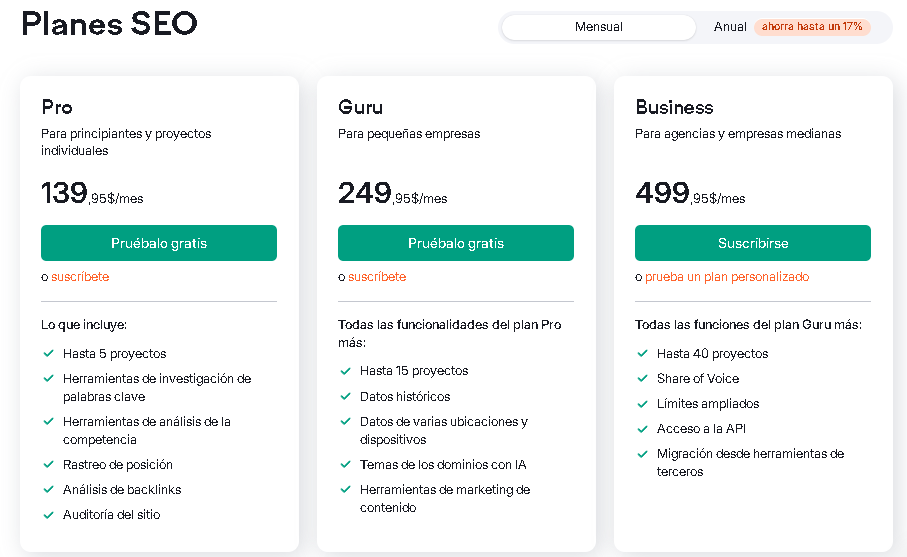Click the Business plan title

point(674,107)
